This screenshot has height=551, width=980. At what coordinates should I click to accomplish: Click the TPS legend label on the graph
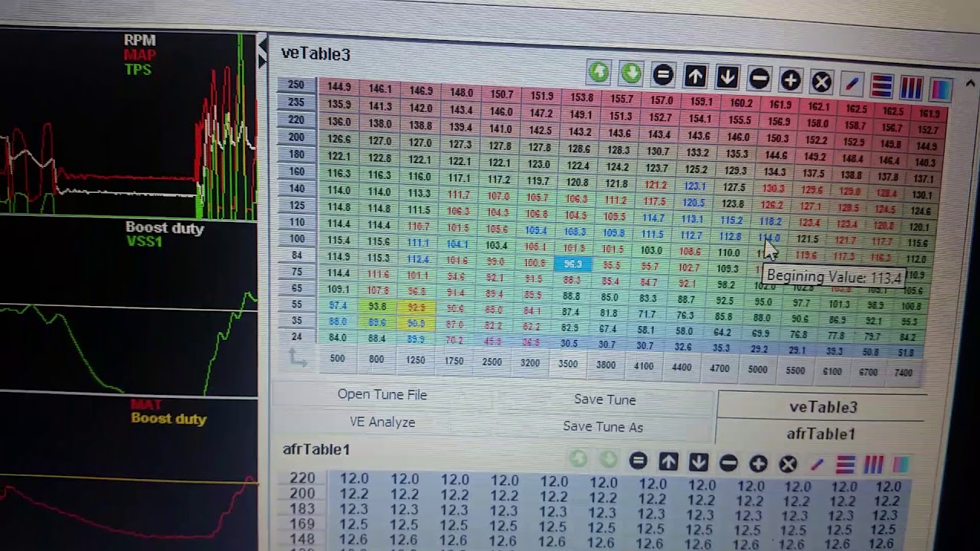coord(138,69)
